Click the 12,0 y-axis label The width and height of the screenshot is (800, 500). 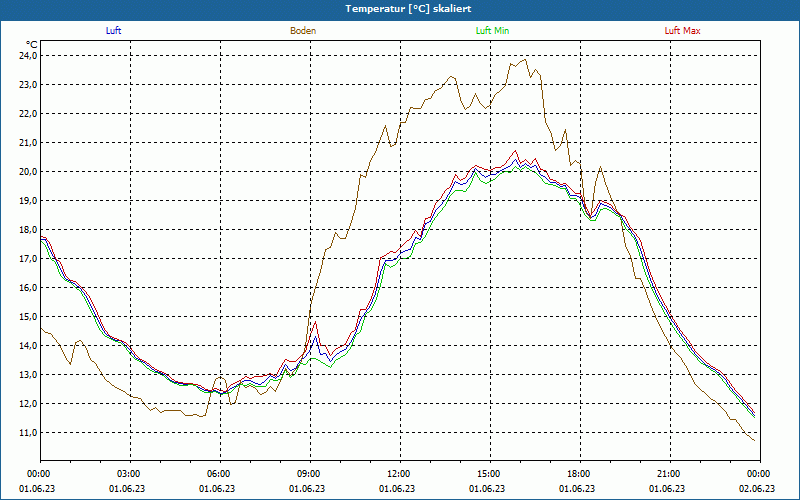29,404
